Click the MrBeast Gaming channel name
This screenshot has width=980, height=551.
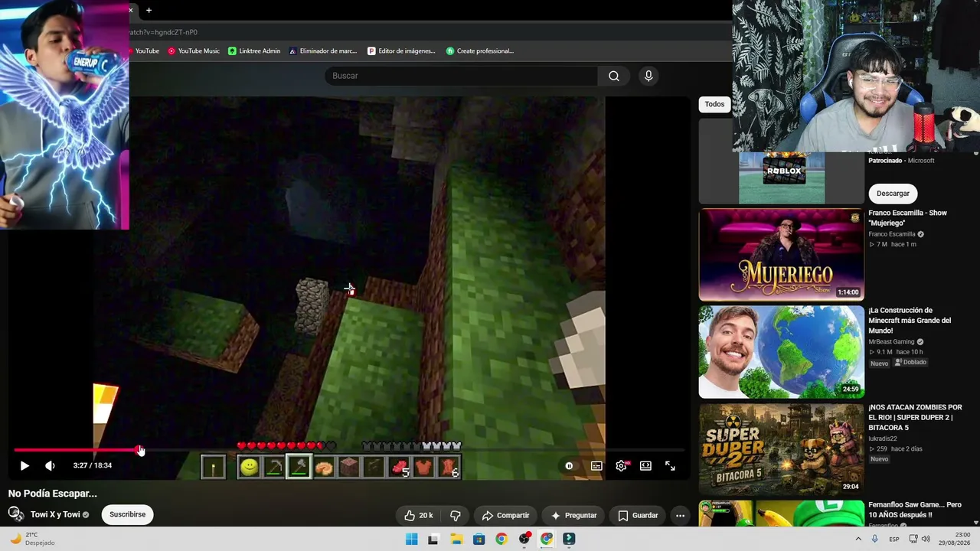point(892,342)
